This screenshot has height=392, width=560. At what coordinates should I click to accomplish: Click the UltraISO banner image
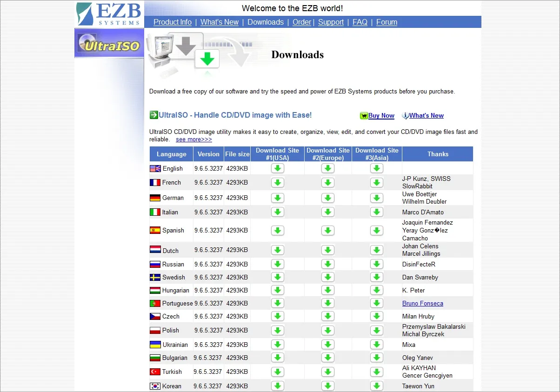pyautogui.click(x=109, y=43)
